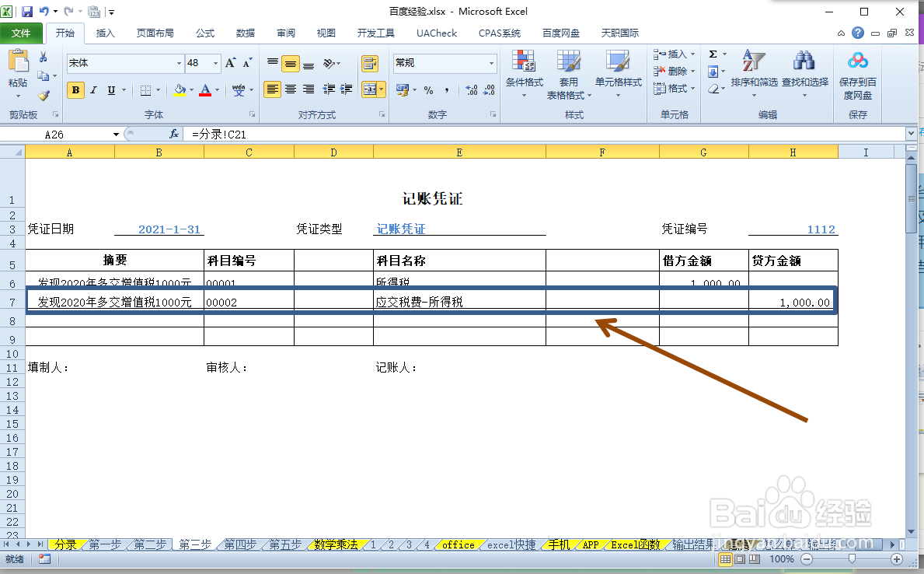Viewport: 924px width, 574px height.
Task: Click the Save icon in quick access toolbar
Action: click(x=27, y=11)
